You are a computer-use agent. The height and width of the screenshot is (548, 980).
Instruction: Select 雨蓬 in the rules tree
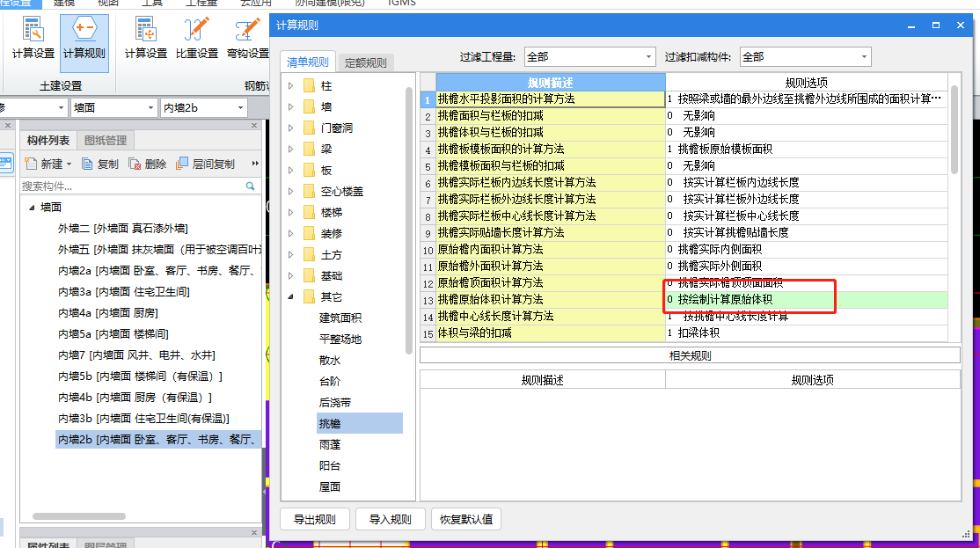point(329,445)
